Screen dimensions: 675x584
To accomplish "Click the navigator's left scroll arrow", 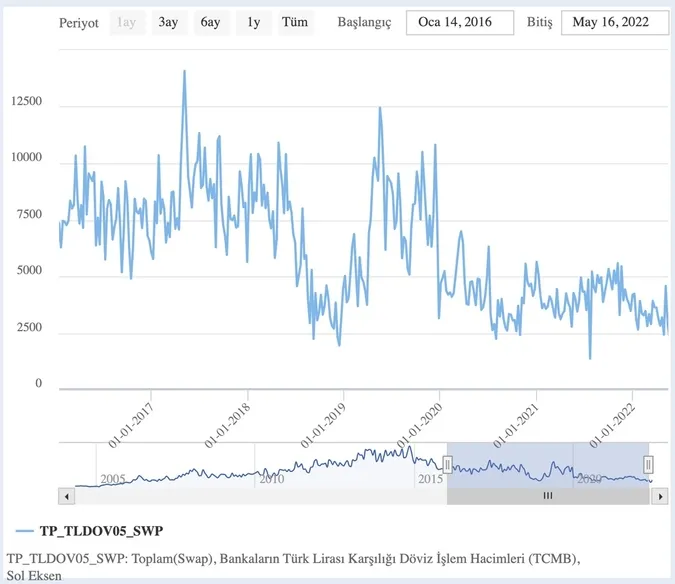I will coord(67,496).
